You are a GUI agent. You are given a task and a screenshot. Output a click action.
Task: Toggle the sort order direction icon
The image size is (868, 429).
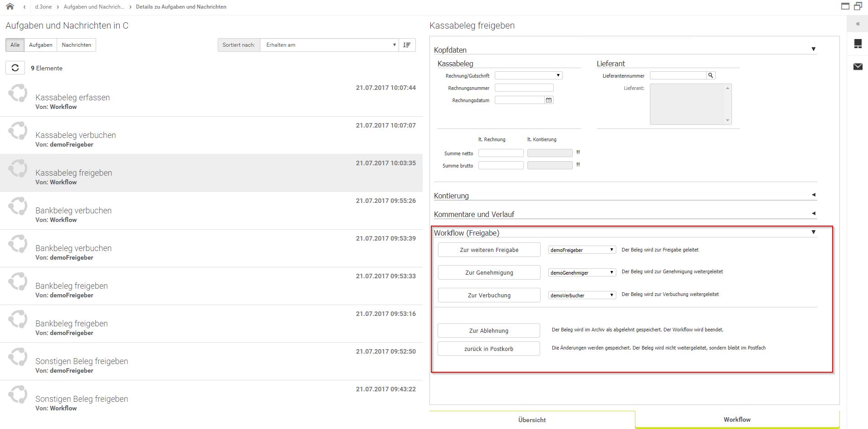407,45
